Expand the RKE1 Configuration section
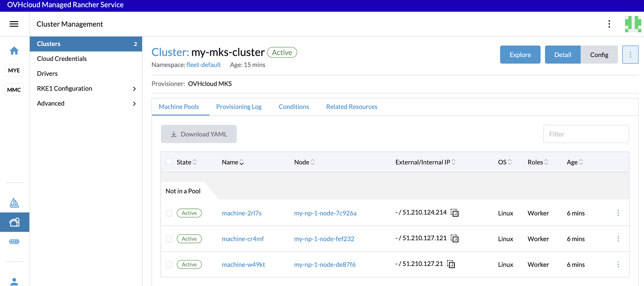The width and height of the screenshot is (644, 286). (x=86, y=88)
